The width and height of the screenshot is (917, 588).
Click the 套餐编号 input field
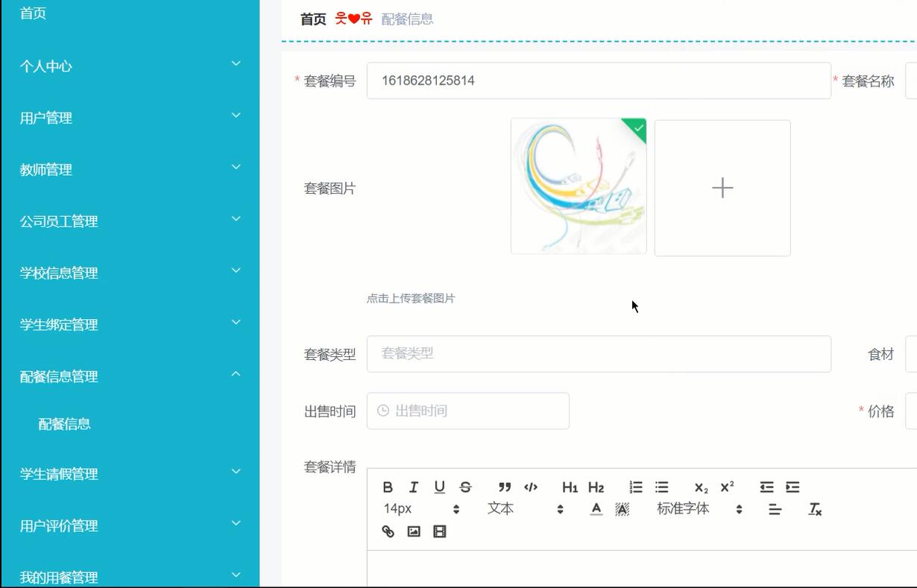pos(599,80)
